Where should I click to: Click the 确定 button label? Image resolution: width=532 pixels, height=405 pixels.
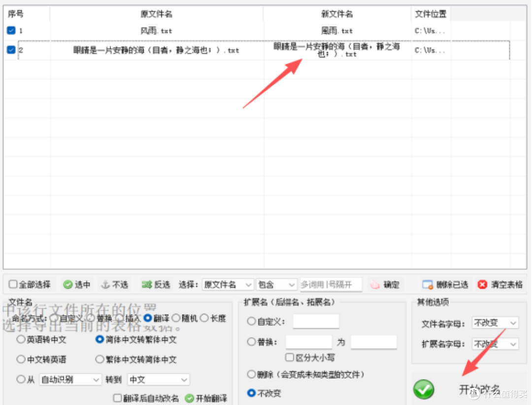click(x=391, y=285)
